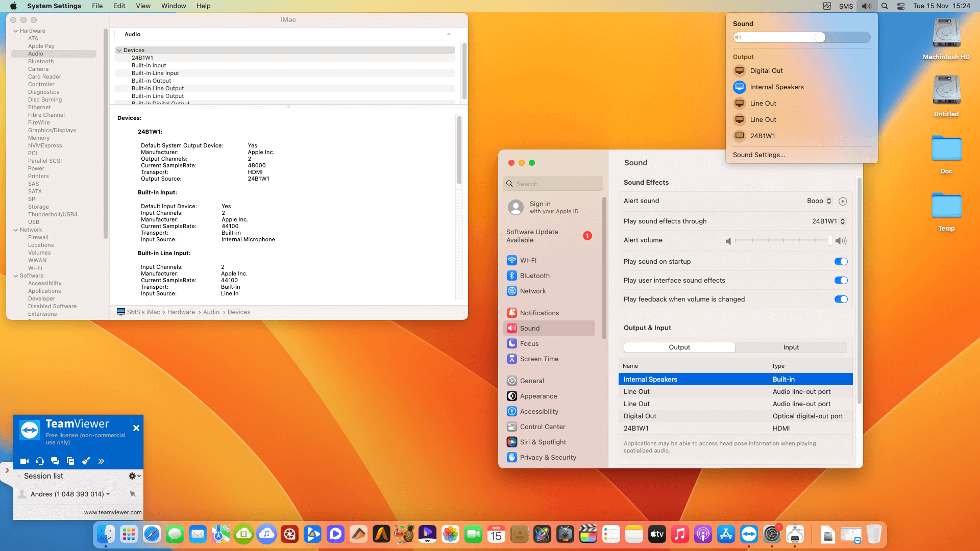
Task: Collapse the Hardware section in System Information sidebar
Action: coord(16,31)
